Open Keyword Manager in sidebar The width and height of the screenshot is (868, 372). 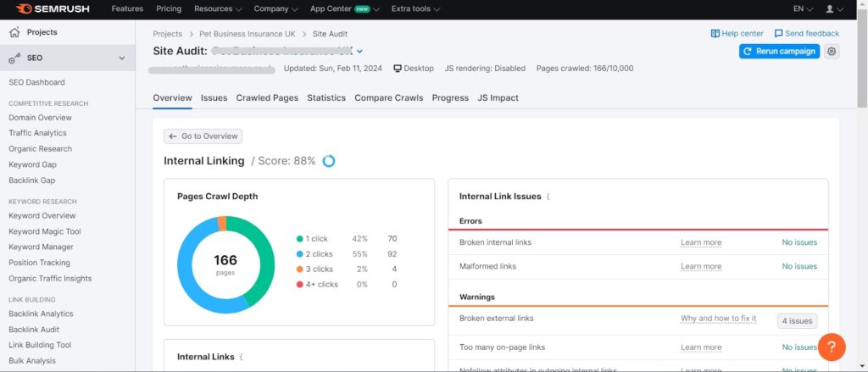coord(41,247)
